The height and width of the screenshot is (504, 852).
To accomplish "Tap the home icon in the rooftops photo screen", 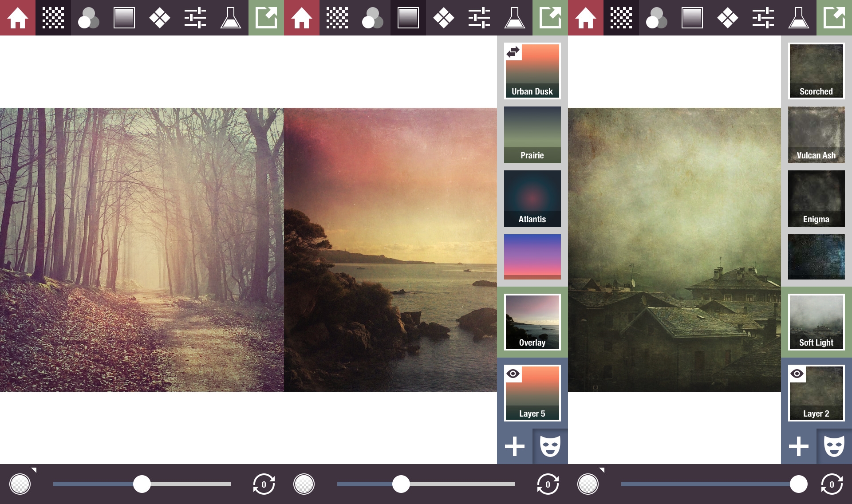I will (x=586, y=18).
